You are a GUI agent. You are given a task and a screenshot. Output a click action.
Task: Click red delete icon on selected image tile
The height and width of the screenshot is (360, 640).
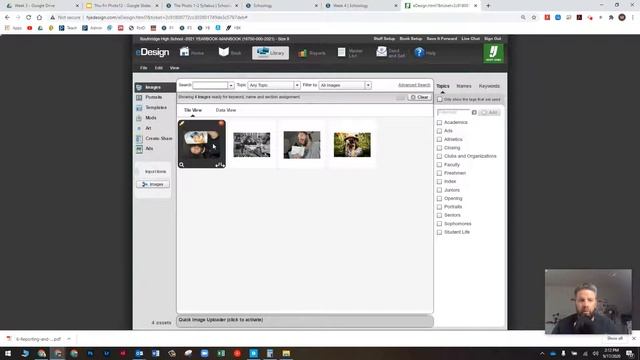(x=221, y=123)
